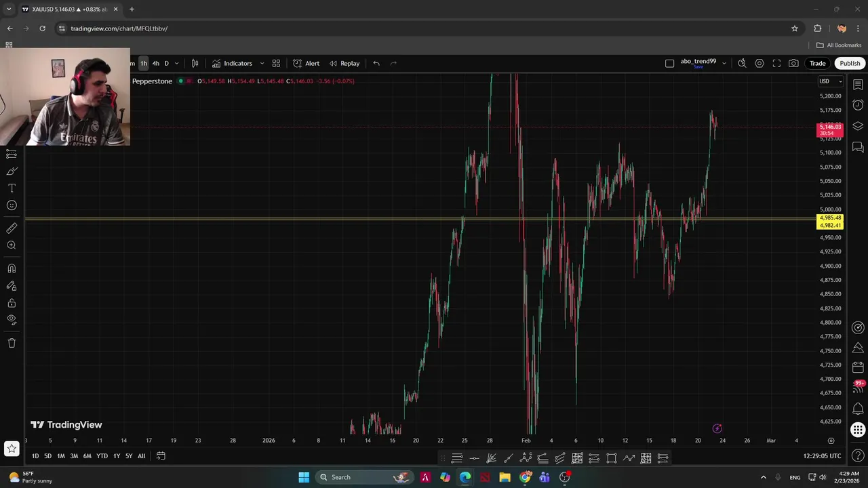Take a chart snapshot with camera icon
Screen dimensions: 868x488
pyautogui.click(x=793, y=63)
